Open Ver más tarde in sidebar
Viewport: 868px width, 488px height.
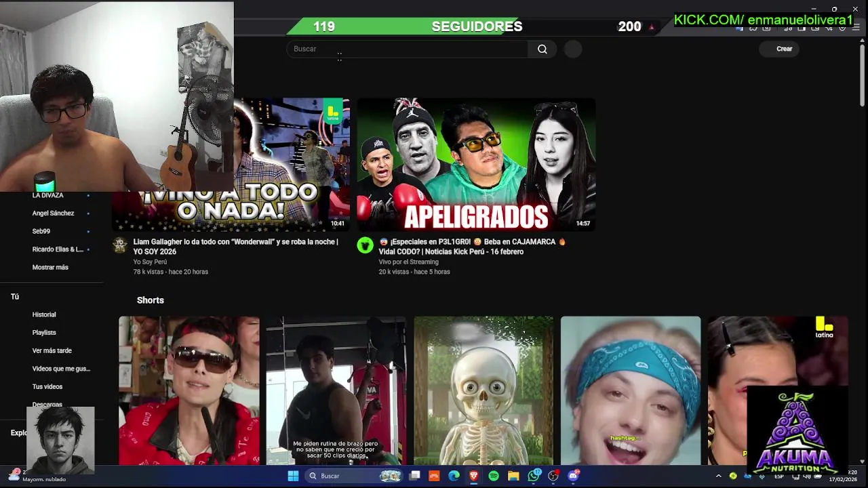pos(53,350)
